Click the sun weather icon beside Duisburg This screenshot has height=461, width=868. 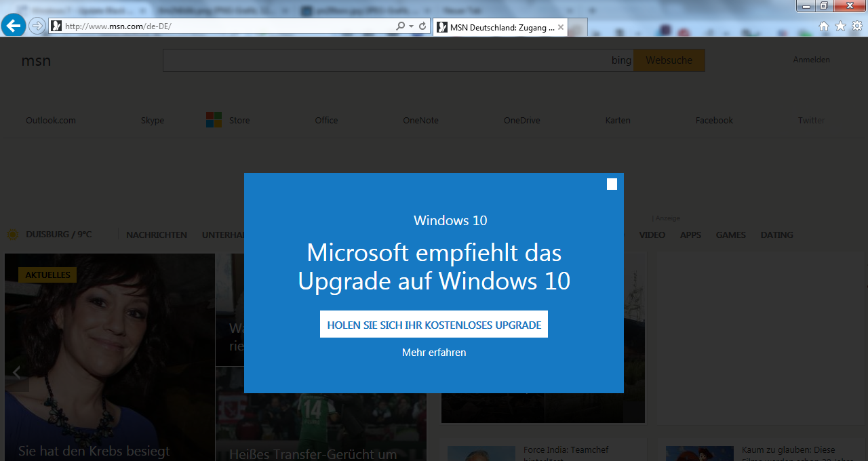click(12, 235)
